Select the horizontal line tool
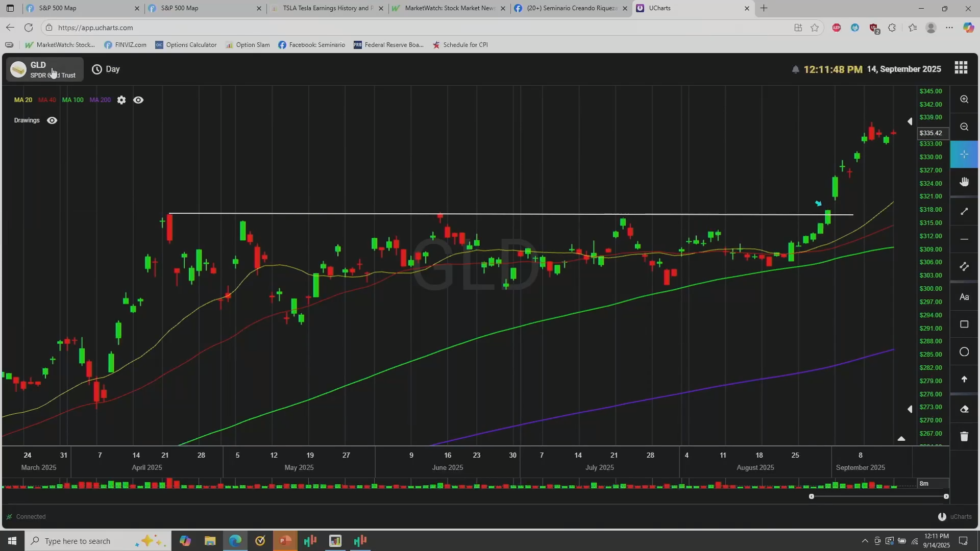 (964, 239)
